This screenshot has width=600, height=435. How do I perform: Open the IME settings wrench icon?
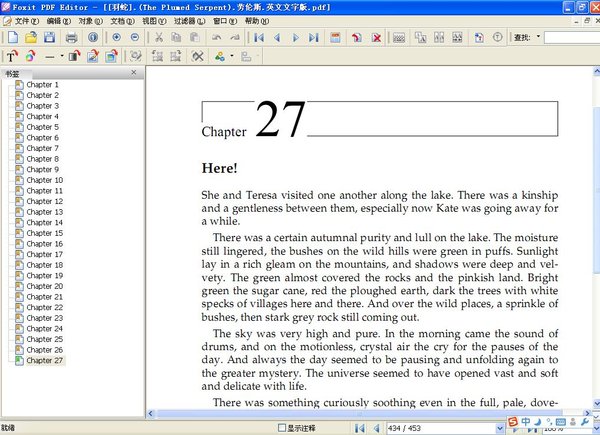(x=584, y=422)
